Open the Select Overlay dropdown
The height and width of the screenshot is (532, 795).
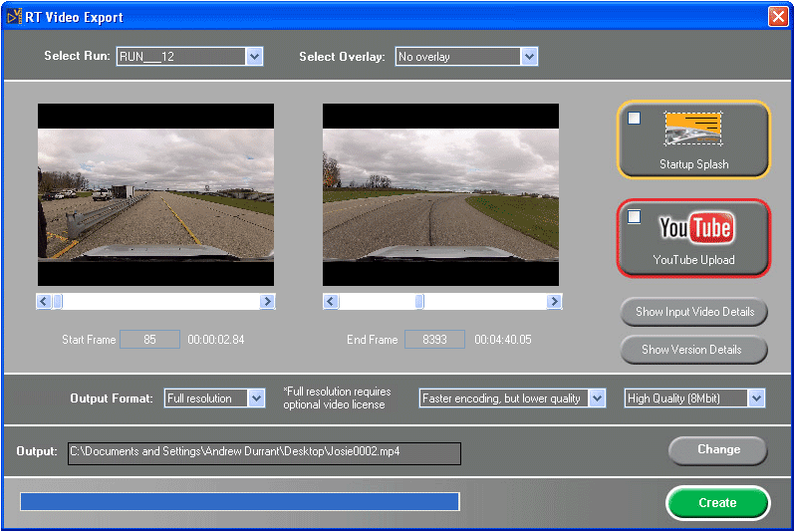point(529,57)
